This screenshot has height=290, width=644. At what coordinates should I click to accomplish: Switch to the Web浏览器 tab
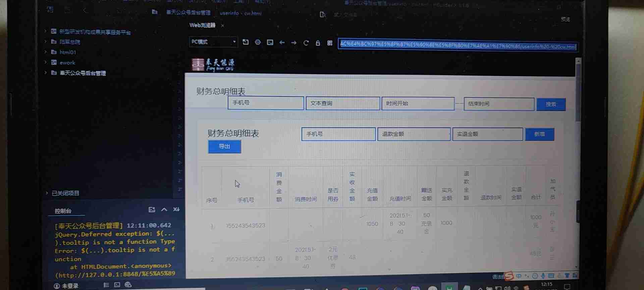(x=202, y=25)
